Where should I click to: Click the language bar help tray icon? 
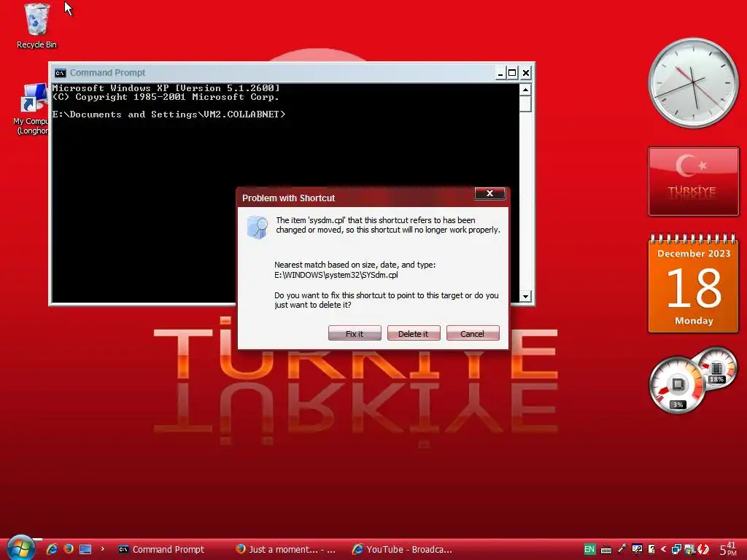(x=651, y=549)
